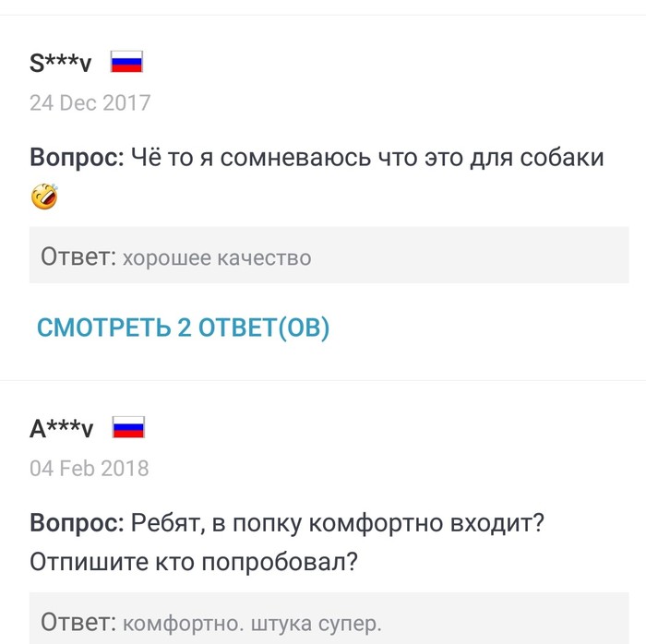Viewport: 646px width, 644px height.
Task: Click the Вопрос label in A***v's question
Action: 77,523
